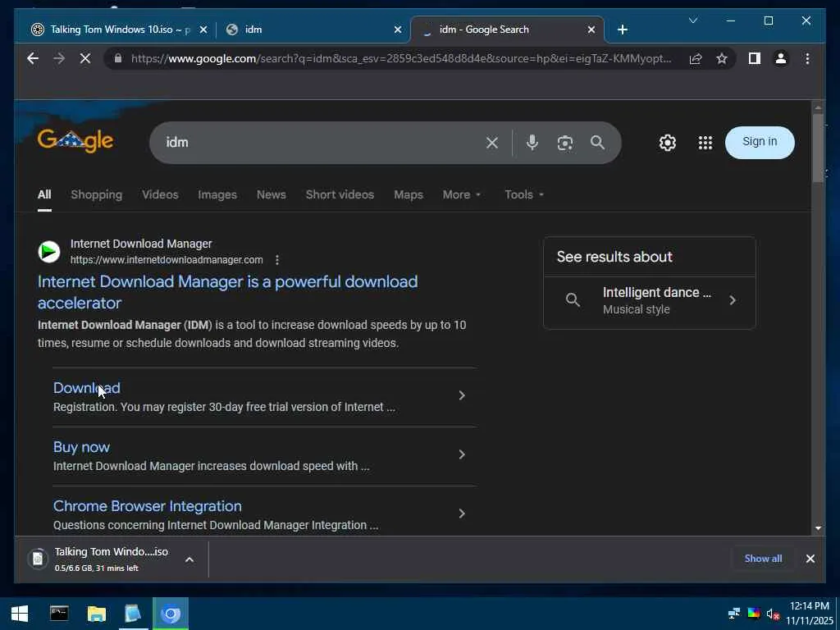The image size is (840, 630).
Task: Click chevron on Chrome Browser Integration row
Action: (462, 514)
